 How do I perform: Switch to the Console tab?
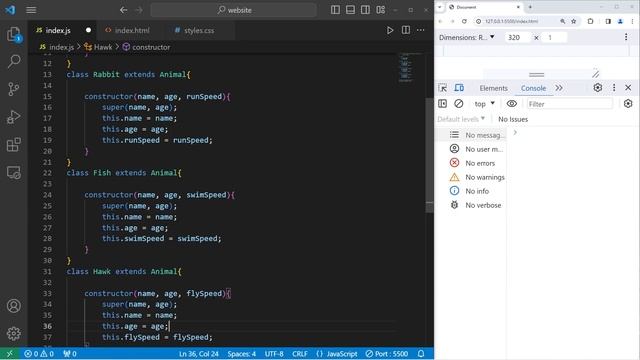(533, 88)
